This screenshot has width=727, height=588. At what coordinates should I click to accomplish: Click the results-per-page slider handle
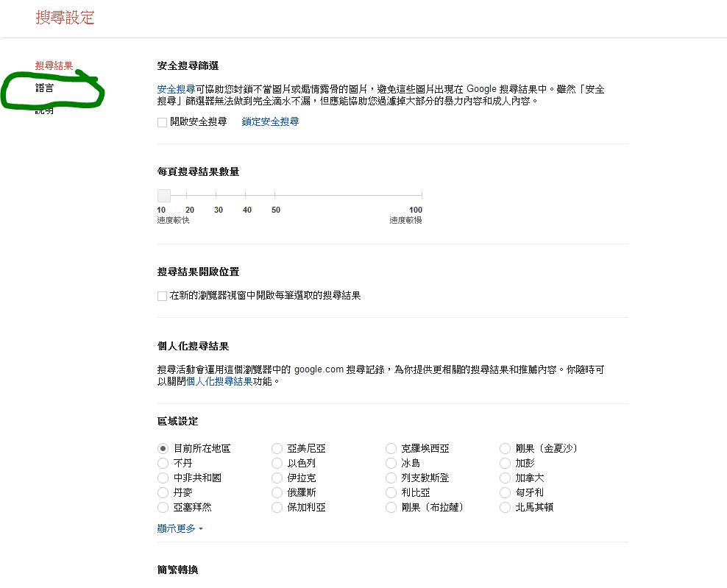[x=164, y=195]
